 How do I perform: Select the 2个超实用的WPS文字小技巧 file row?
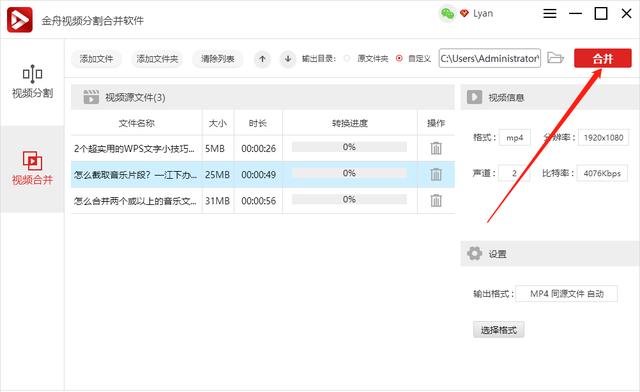pyautogui.click(x=263, y=148)
